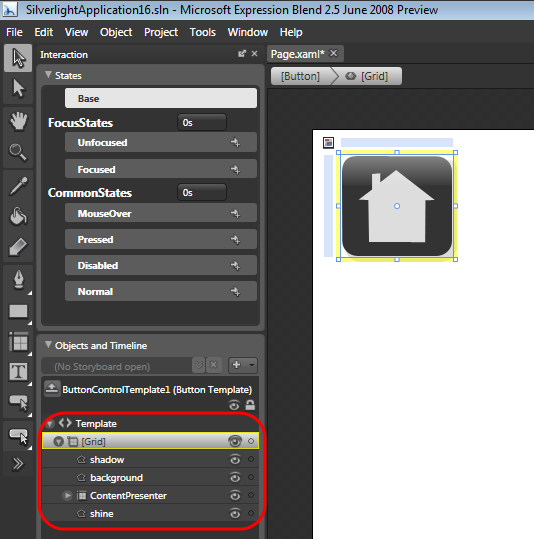Add transition for Focused state
Screen dimensions: 534x539
click(236, 169)
